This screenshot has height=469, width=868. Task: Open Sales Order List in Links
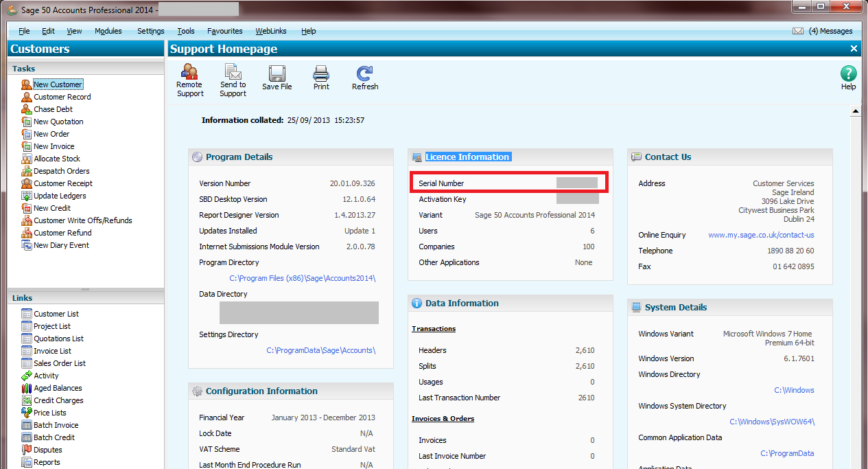(60, 363)
